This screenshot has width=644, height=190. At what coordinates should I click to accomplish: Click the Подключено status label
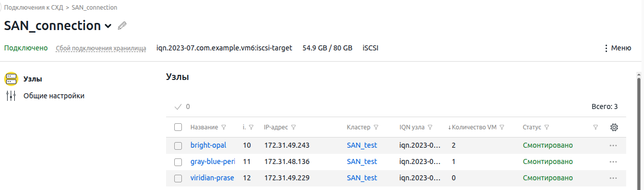26,48
